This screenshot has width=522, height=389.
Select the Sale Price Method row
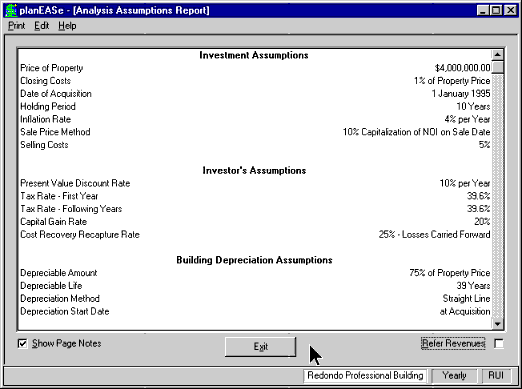tap(255, 132)
